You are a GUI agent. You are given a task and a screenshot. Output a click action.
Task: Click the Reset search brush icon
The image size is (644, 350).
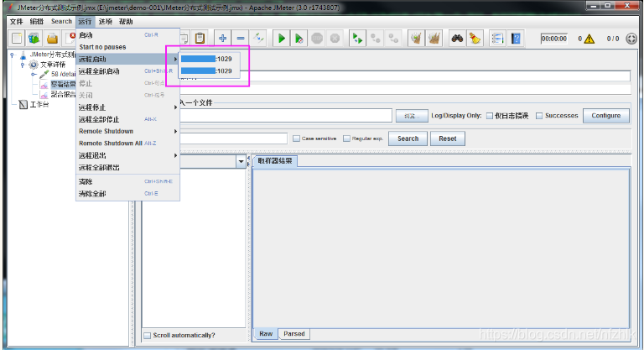475,39
